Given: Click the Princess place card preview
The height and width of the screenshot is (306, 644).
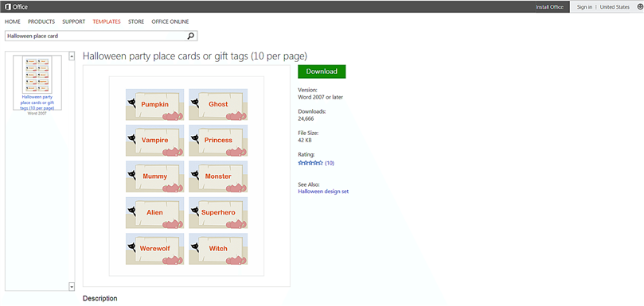Looking at the screenshot, I should click(218, 141).
